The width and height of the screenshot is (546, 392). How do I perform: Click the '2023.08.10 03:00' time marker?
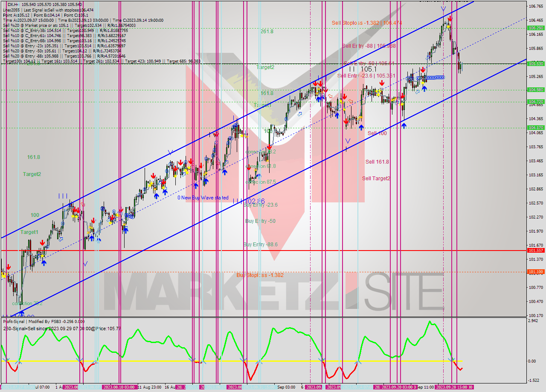click(x=119, y=387)
